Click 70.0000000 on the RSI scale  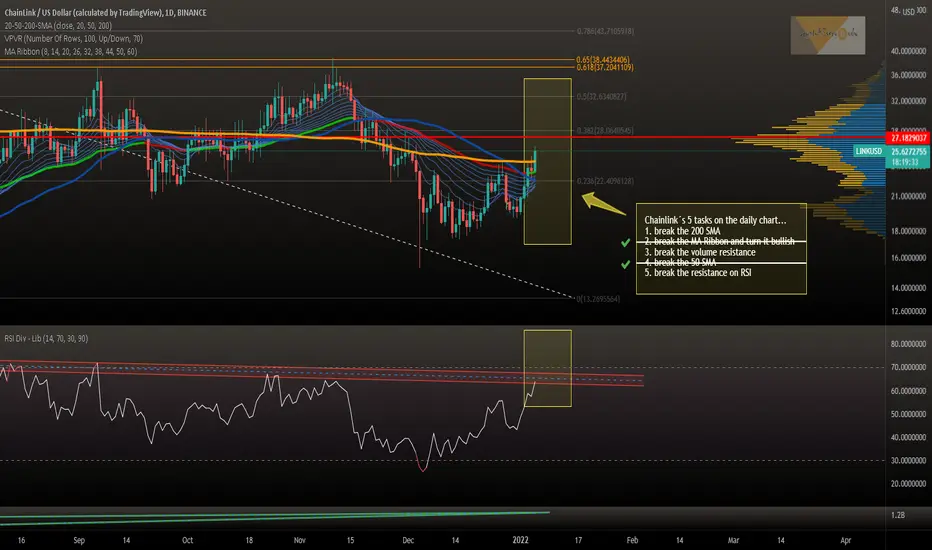pos(908,367)
